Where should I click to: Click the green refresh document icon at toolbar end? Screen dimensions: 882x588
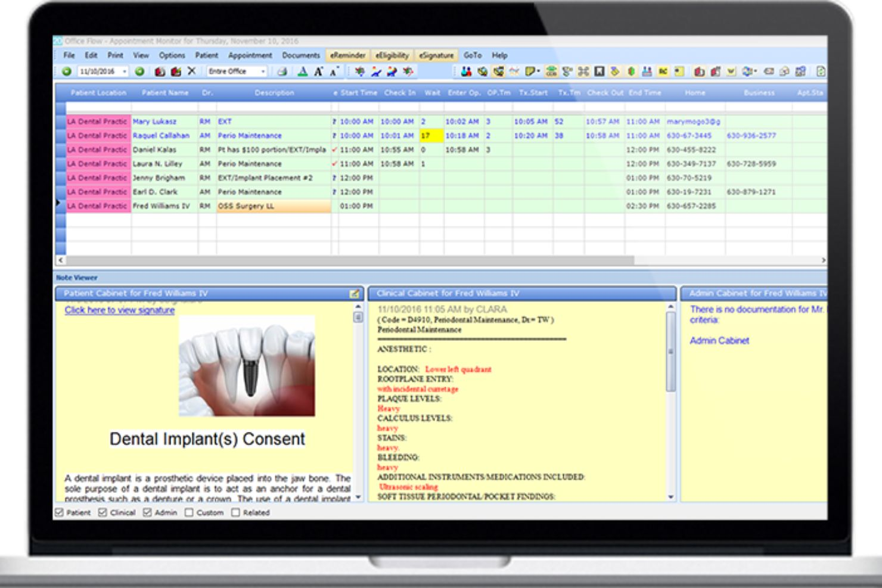click(821, 71)
